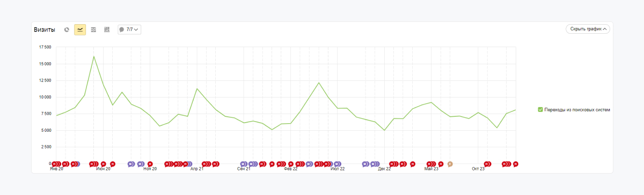Click the Июл 22 axis label
644x195 pixels.
tap(338, 169)
